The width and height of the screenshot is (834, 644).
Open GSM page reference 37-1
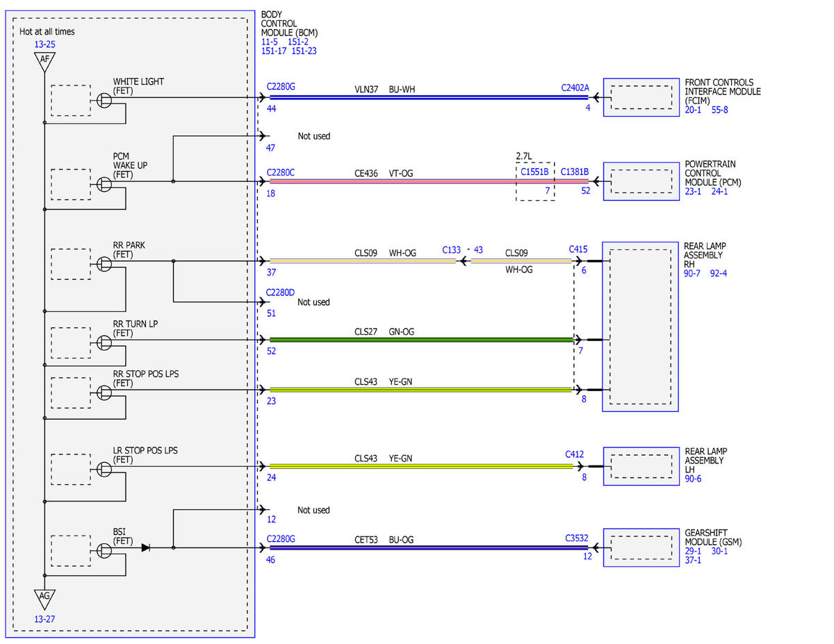pyautogui.click(x=694, y=560)
